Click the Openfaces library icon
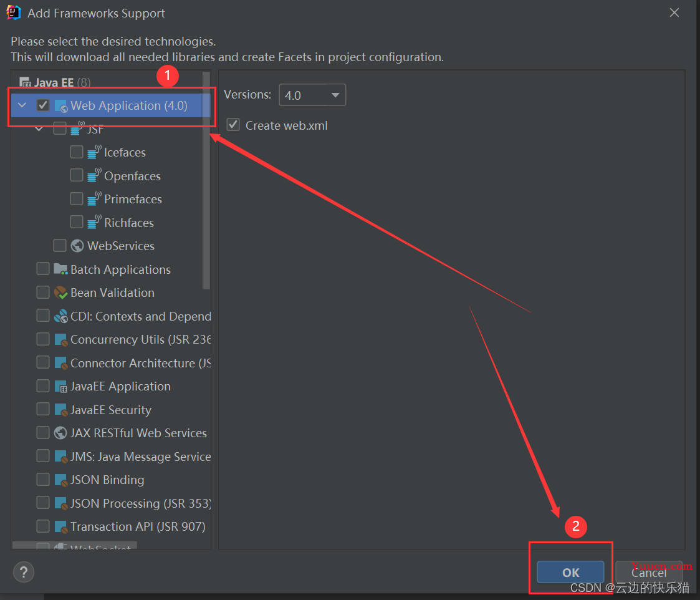Image resolution: width=700 pixels, height=600 pixels. [94, 175]
